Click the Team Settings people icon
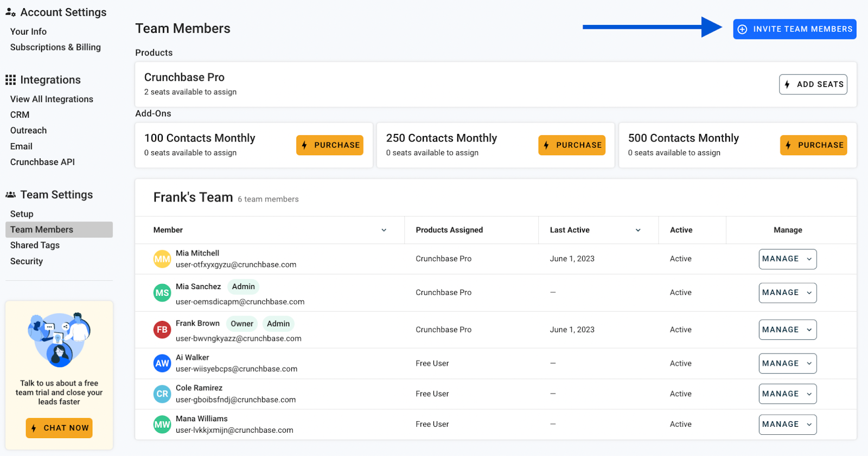Viewport: 868px width, 456px height. [10, 195]
